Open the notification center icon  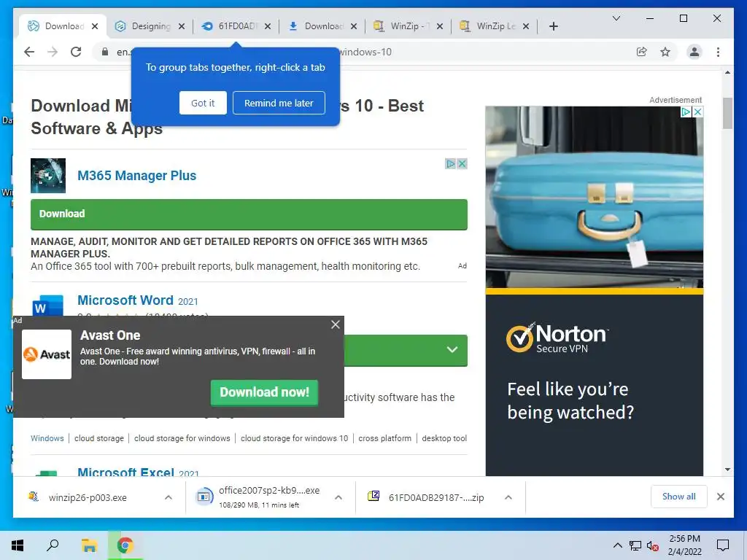pos(723,545)
